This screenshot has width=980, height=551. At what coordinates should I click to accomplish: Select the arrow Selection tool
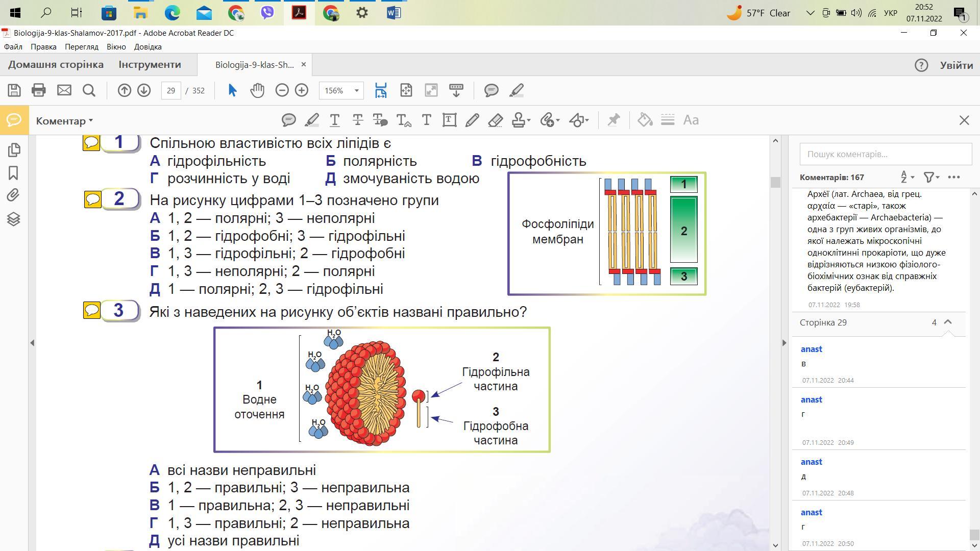232,90
